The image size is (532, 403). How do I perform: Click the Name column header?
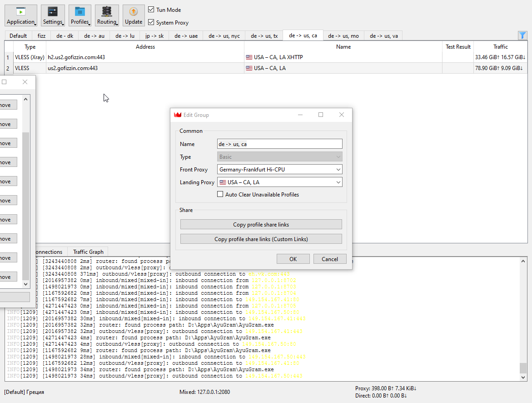[343, 46]
